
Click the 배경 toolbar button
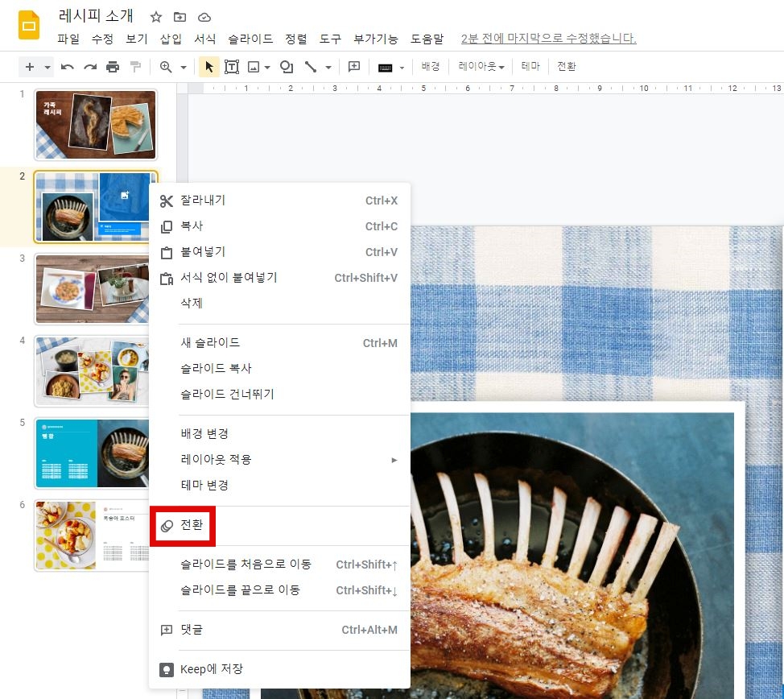[x=430, y=66]
